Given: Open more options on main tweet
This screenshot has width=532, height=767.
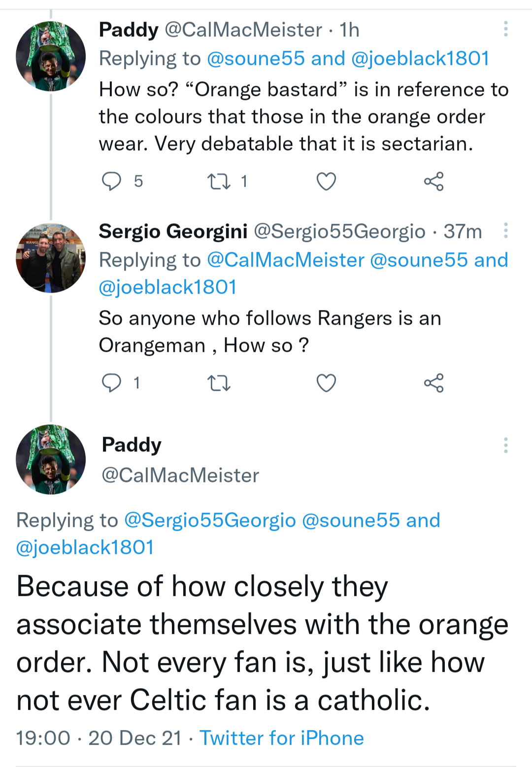Looking at the screenshot, I should (x=505, y=445).
